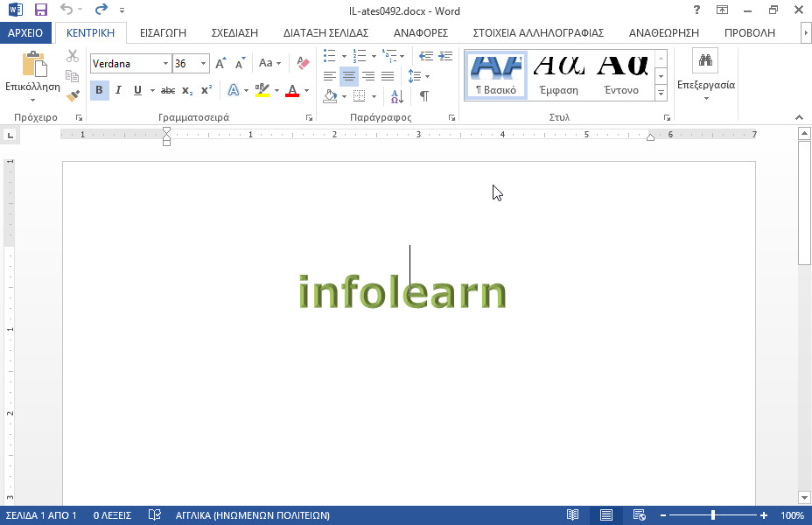Viewport: 812px width, 525px height.
Task: Customize quick access toolbar dropdown
Action: click(x=122, y=10)
